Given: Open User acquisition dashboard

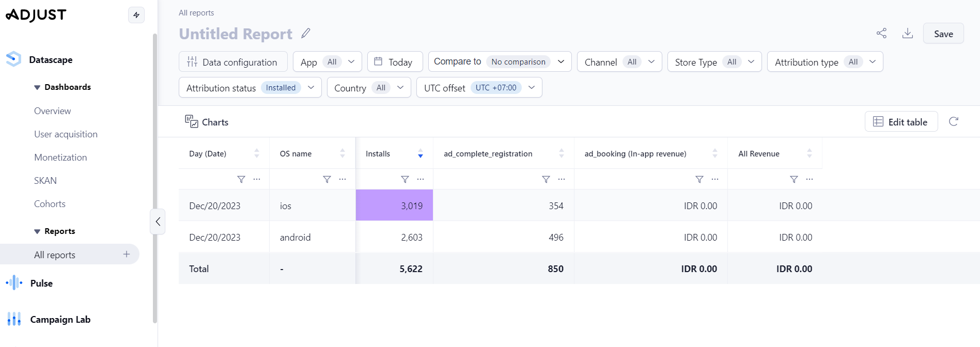Looking at the screenshot, I should coord(66,134).
